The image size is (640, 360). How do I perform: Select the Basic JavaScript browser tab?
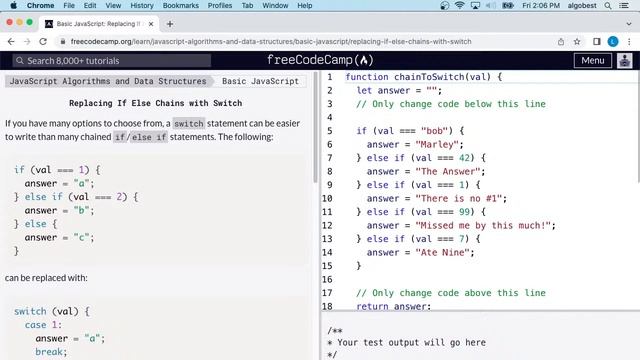(x=98, y=24)
